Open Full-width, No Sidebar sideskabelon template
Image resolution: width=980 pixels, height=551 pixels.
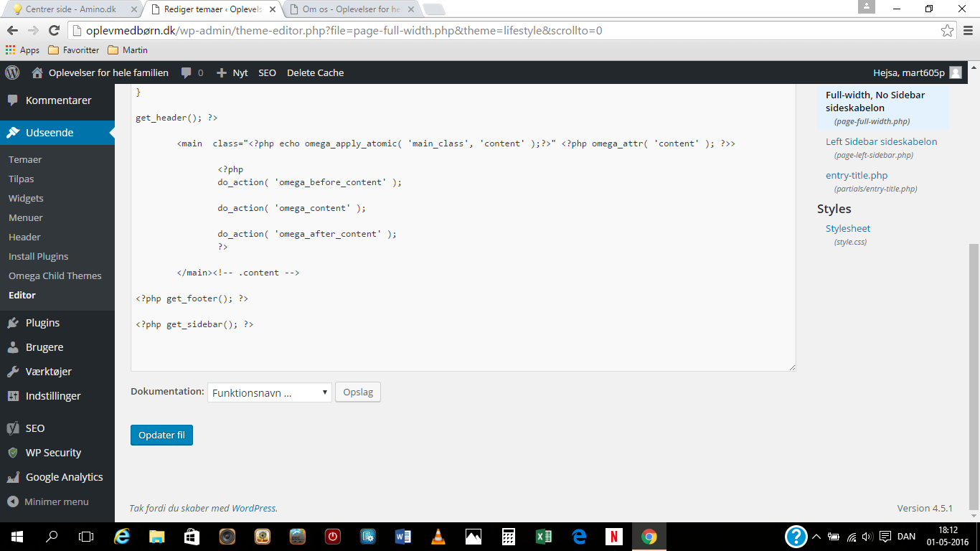[x=875, y=101]
